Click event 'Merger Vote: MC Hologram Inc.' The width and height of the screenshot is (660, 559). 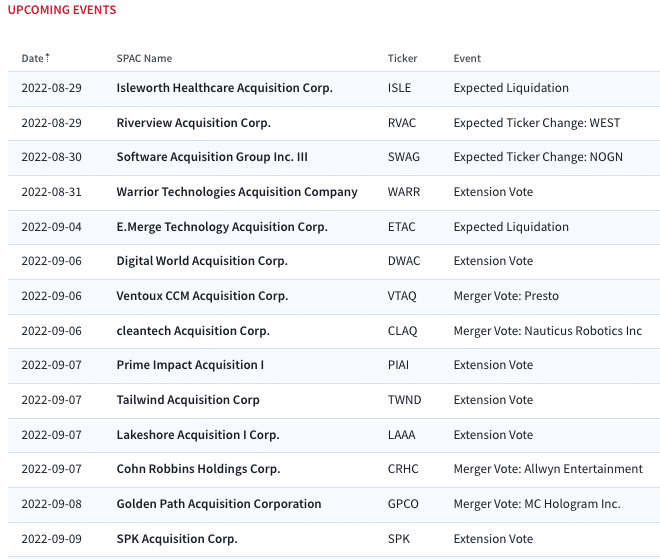tap(537, 504)
